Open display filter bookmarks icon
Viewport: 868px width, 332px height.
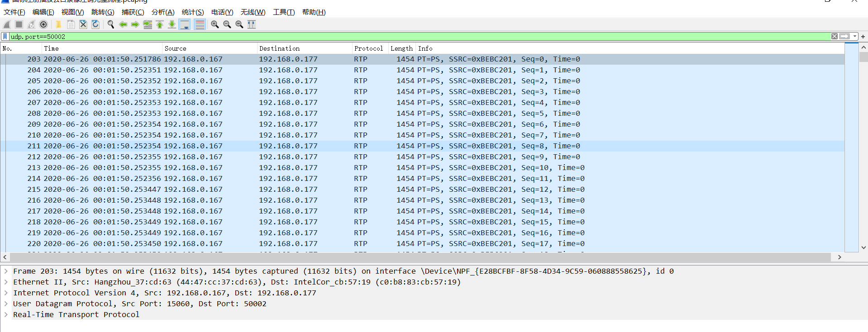(x=5, y=36)
